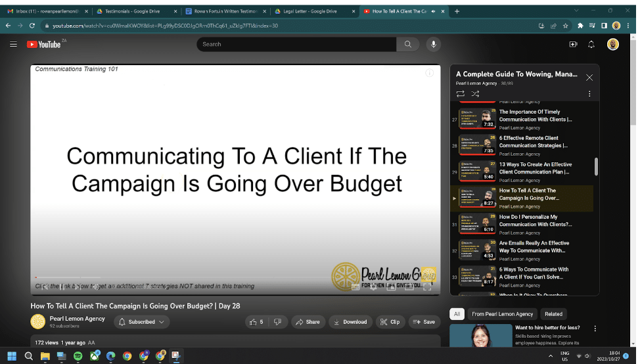Image resolution: width=640 pixels, height=364 pixels.
Task: Open Chrome tab search dropdown arrow
Action: click(x=576, y=11)
